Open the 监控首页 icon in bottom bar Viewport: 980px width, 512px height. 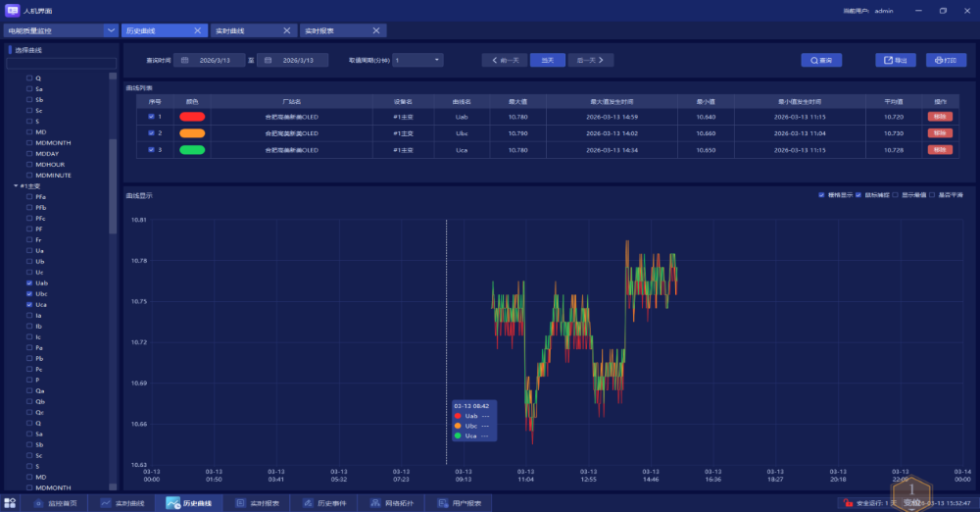38,503
